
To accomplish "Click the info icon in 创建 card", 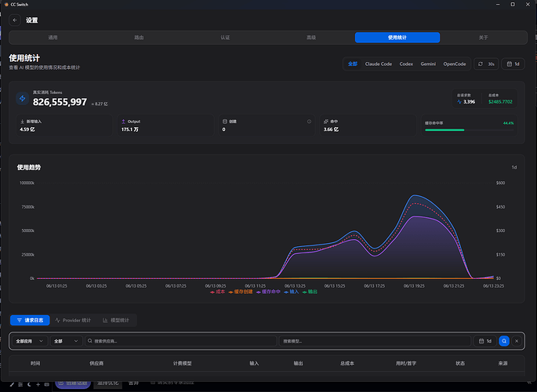I will tap(309, 122).
